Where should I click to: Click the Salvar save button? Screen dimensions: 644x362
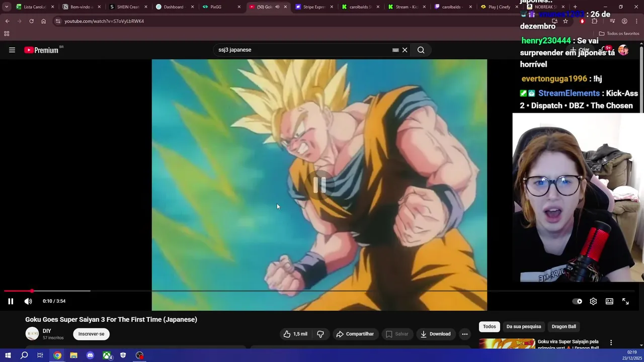[x=397, y=334]
